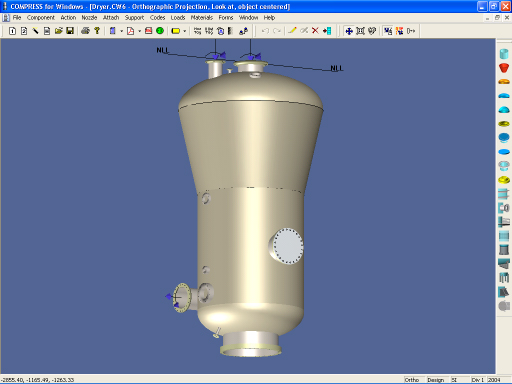Click the green circle toolbar icon
The height and width of the screenshot is (384, 512).
pos(160,31)
